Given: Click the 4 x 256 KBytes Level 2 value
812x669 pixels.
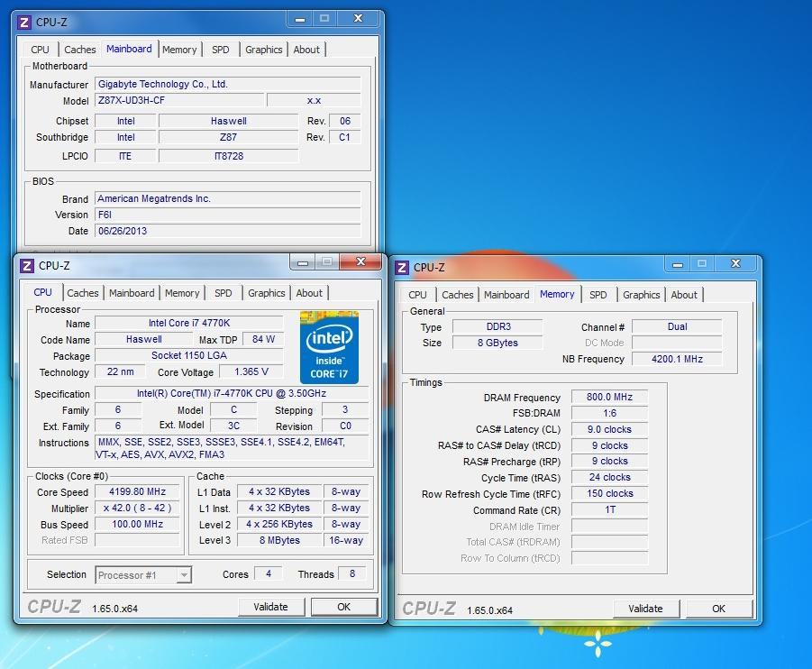Looking at the screenshot, I should click(x=279, y=524).
